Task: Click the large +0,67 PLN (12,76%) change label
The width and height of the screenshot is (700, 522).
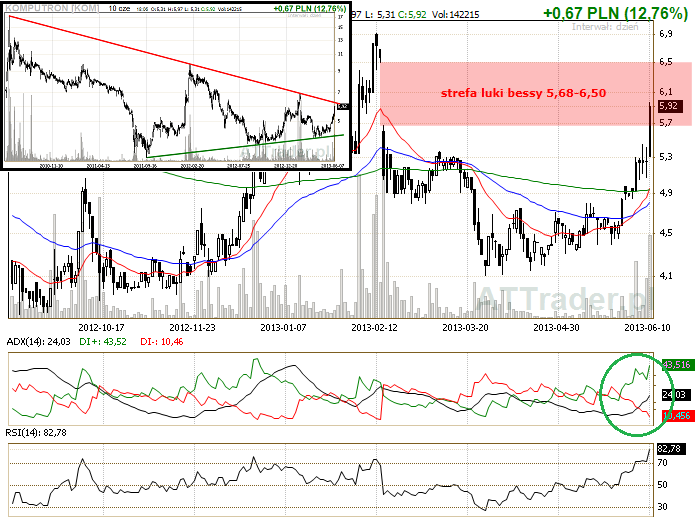Action: pos(615,13)
